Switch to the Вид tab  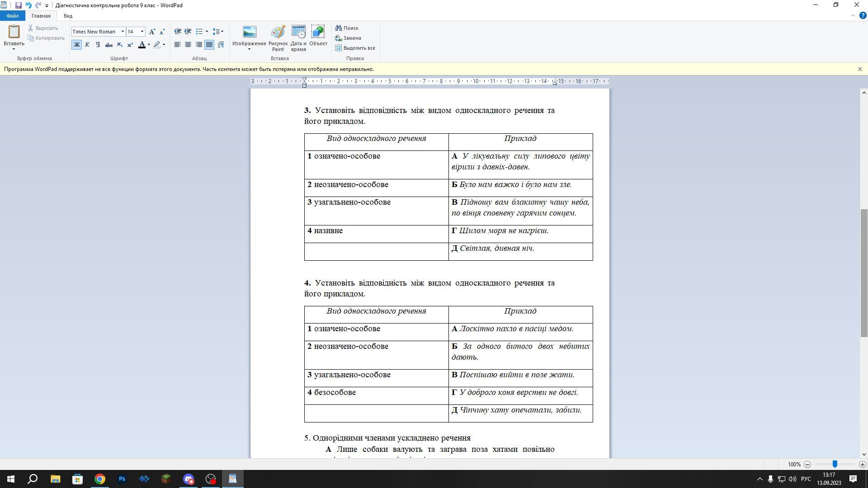pyautogui.click(x=68, y=16)
